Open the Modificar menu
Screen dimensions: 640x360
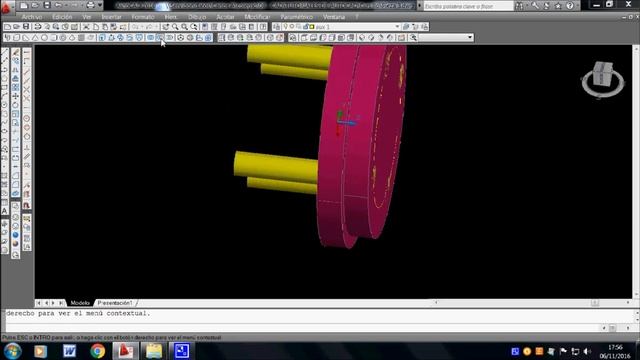tap(257, 17)
